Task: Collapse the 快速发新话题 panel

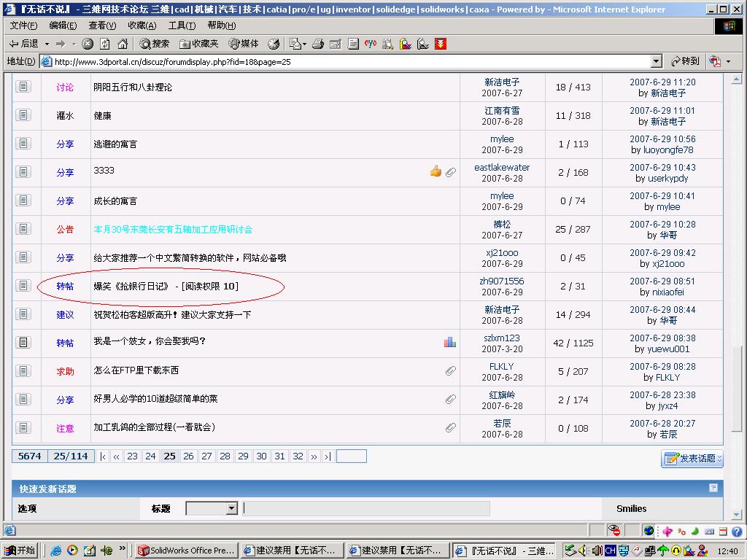Action: pyautogui.click(x=713, y=488)
